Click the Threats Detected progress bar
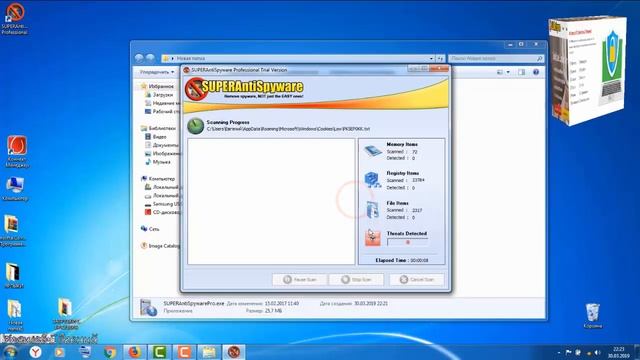This screenshot has width=640, height=360. [x=407, y=242]
